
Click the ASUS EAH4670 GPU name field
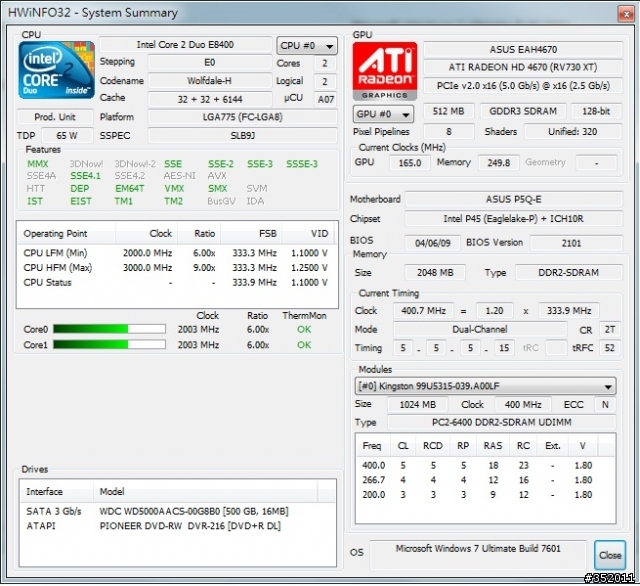523,49
